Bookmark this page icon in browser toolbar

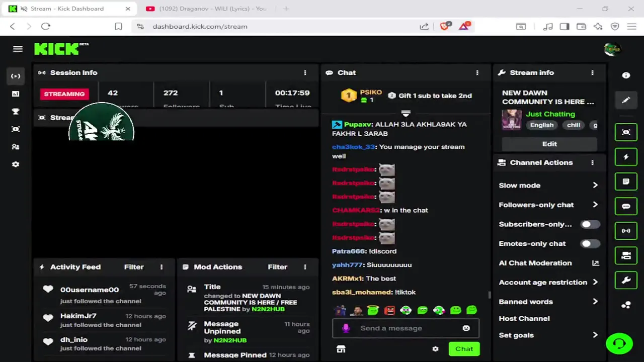point(118,26)
